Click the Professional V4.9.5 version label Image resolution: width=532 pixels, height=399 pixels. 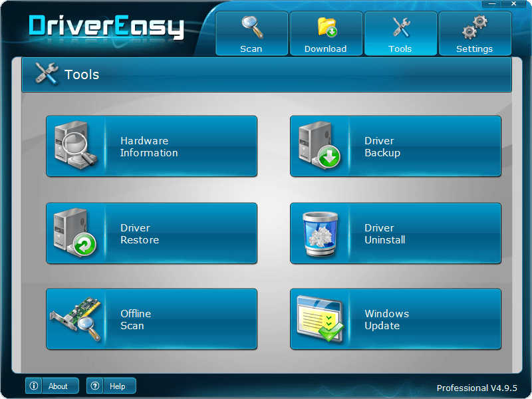click(x=475, y=388)
